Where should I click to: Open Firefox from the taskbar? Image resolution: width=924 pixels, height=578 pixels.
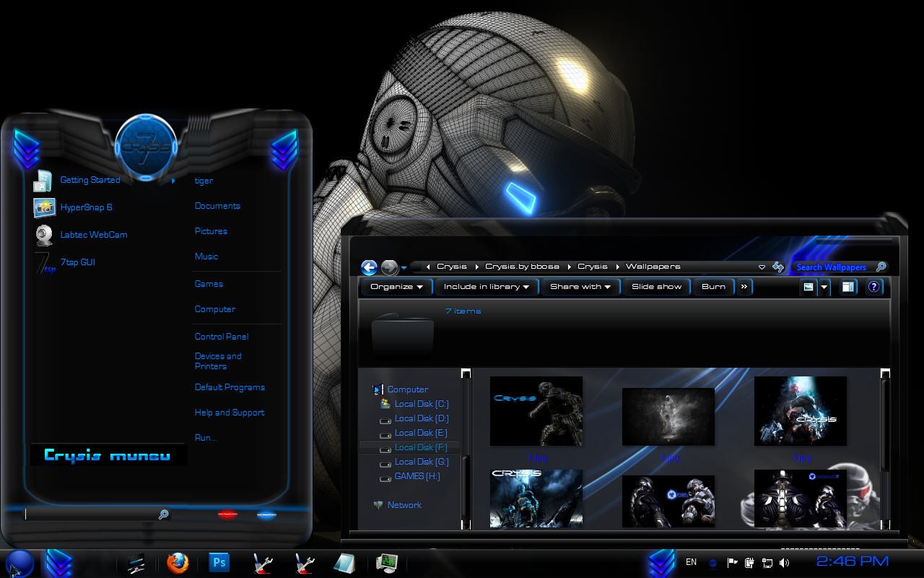pos(178,562)
